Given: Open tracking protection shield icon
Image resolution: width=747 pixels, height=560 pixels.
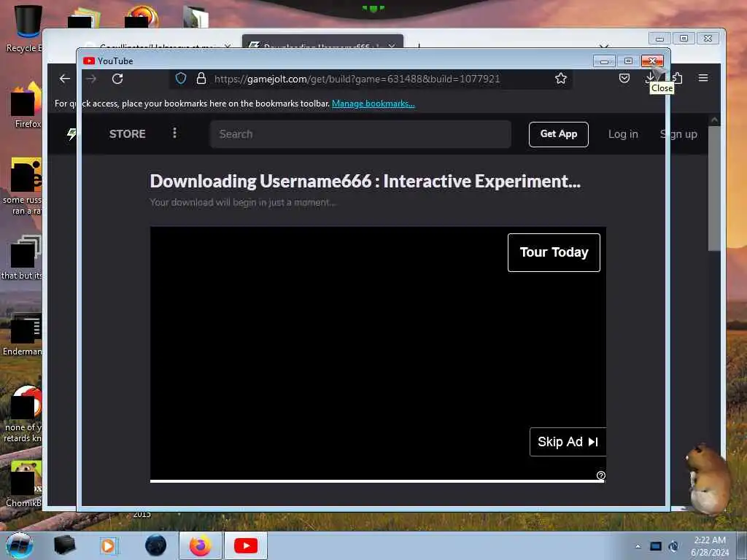Looking at the screenshot, I should 181,79.
